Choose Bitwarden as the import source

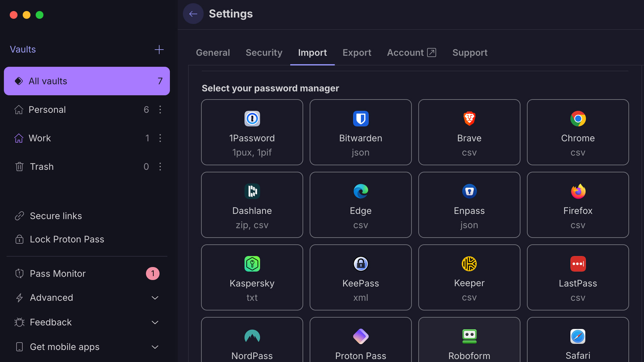click(360, 132)
